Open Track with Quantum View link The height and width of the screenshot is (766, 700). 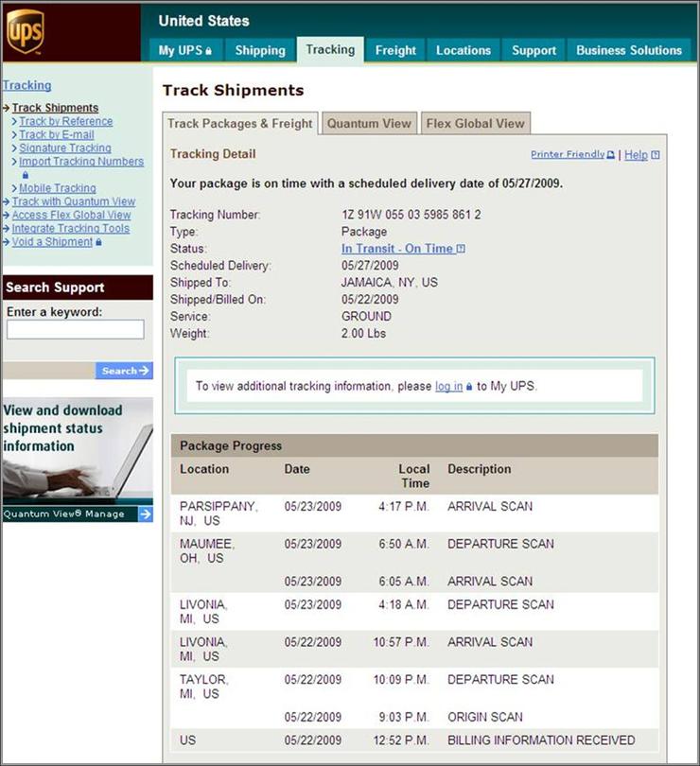pyautogui.click(x=74, y=201)
